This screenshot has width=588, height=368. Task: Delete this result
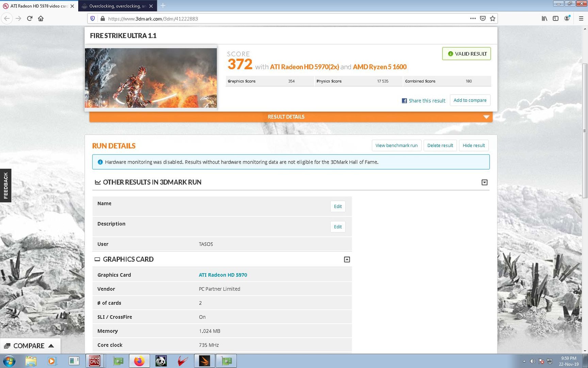pyautogui.click(x=440, y=145)
